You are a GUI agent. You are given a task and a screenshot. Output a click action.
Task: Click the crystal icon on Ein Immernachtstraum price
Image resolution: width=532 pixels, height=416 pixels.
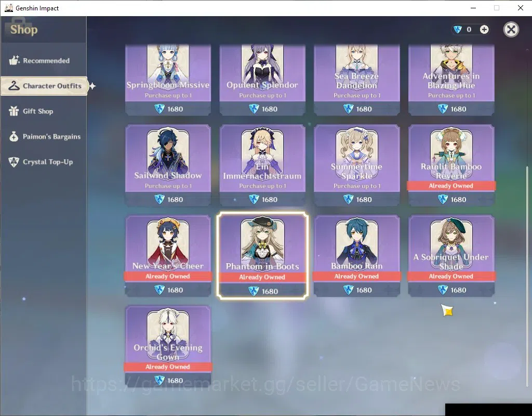pos(254,200)
